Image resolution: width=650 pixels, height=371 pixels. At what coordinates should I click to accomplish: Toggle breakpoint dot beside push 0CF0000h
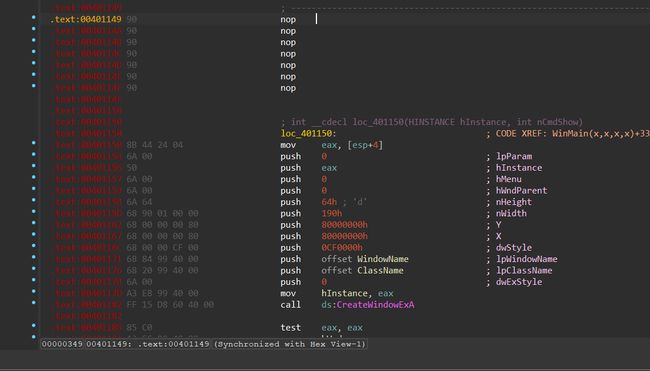tap(34, 246)
